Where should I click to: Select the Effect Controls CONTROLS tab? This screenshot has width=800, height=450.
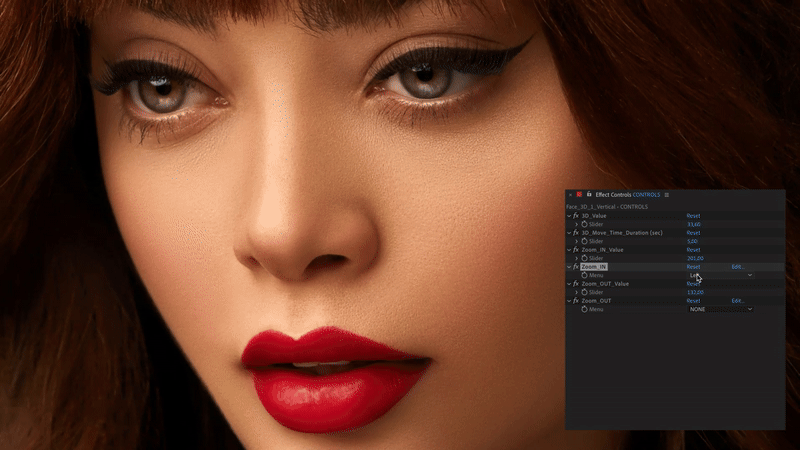tap(628, 195)
